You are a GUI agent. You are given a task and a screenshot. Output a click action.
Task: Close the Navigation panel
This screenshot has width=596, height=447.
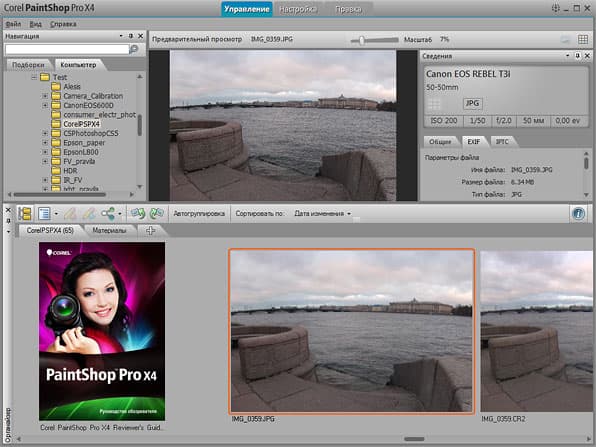pos(141,36)
